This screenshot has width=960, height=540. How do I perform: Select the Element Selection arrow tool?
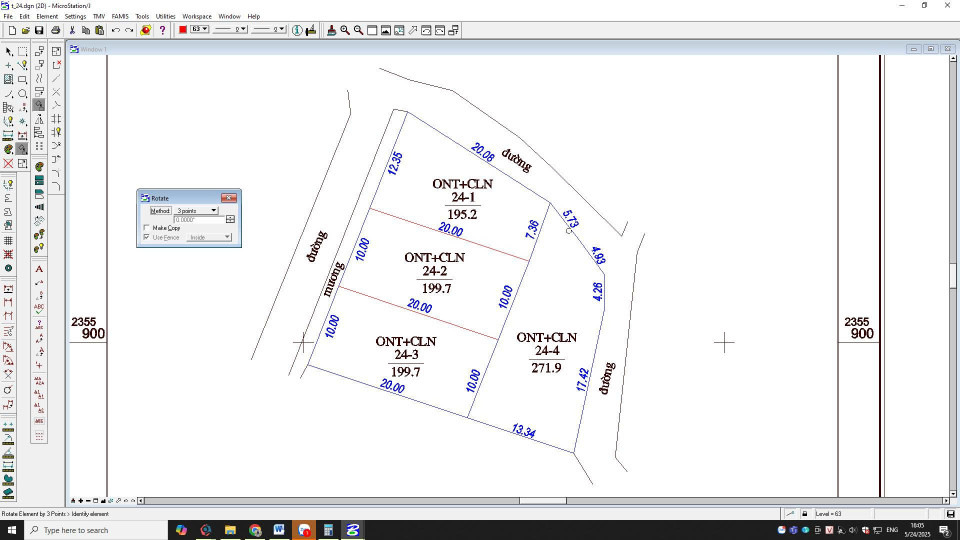tap(9, 52)
